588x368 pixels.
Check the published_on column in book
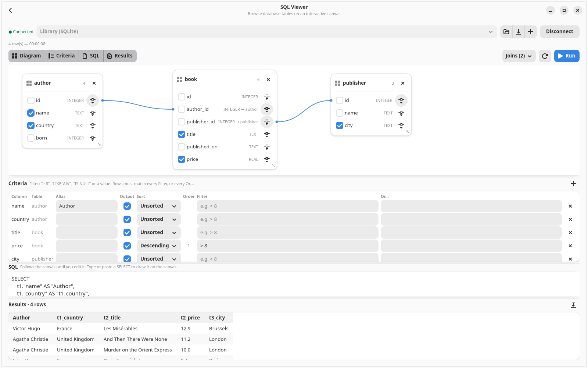pyautogui.click(x=182, y=147)
